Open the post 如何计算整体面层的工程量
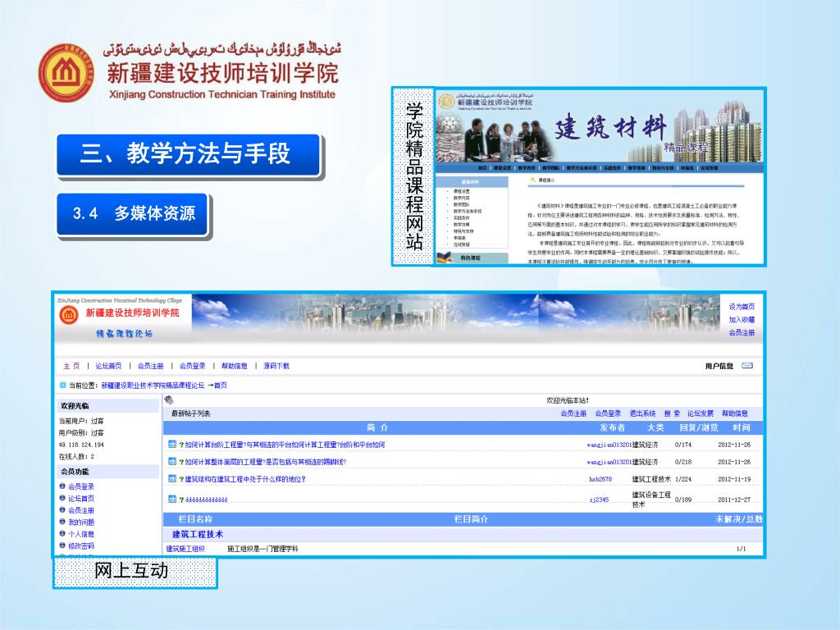 265,462
